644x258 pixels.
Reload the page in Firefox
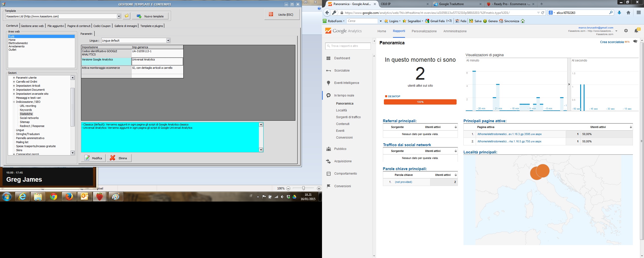point(543,13)
